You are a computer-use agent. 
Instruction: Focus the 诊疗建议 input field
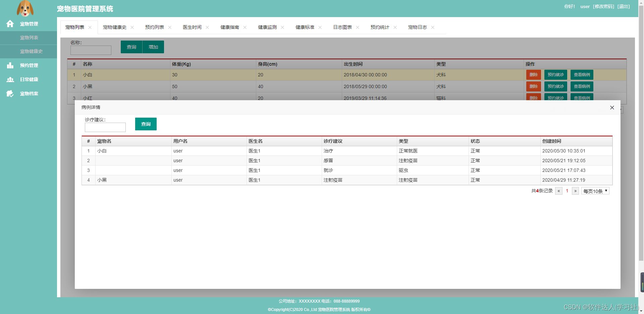(x=105, y=127)
